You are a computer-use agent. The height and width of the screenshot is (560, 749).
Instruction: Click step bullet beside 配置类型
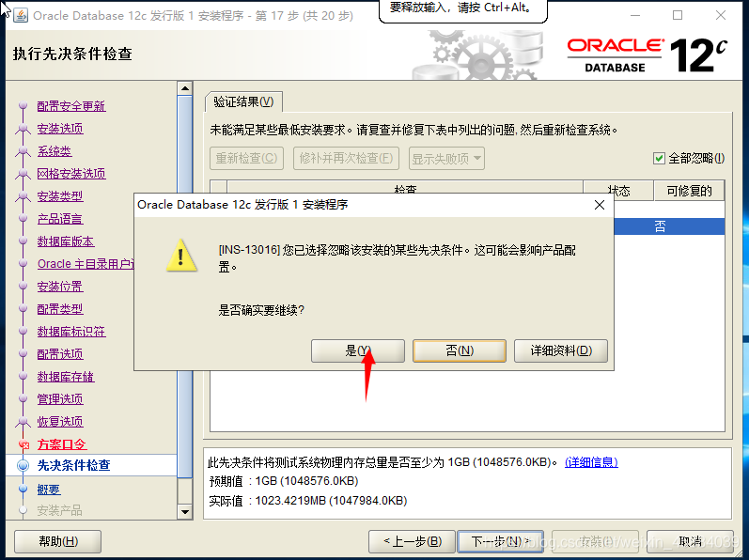(x=23, y=308)
